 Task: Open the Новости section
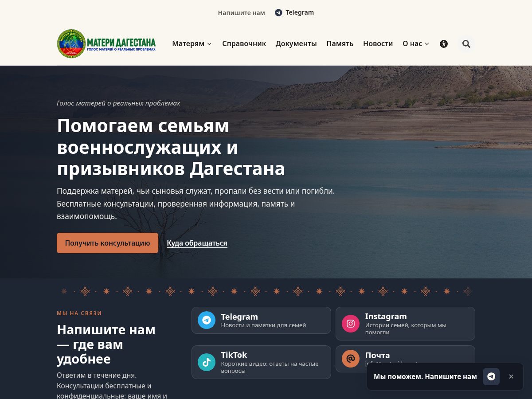click(378, 43)
